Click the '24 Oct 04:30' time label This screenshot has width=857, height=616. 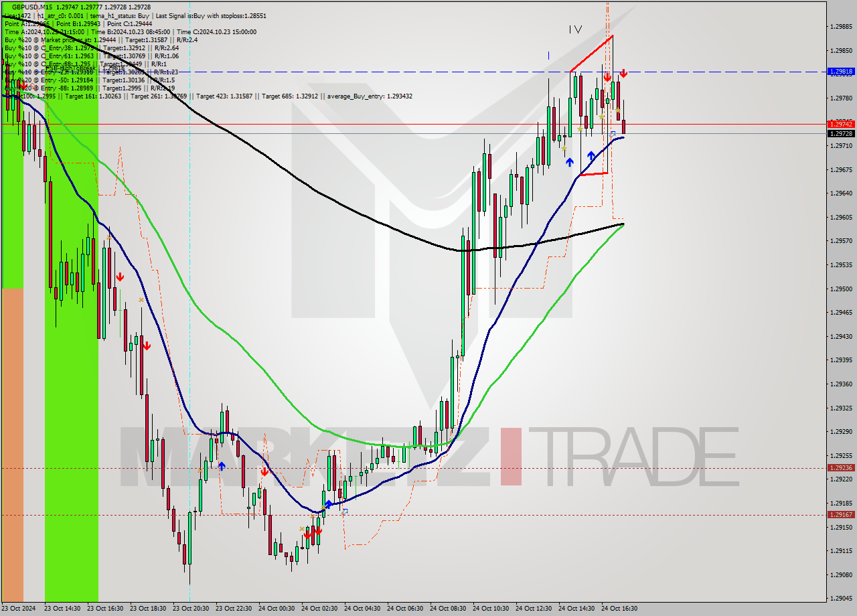(x=362, y=609)
